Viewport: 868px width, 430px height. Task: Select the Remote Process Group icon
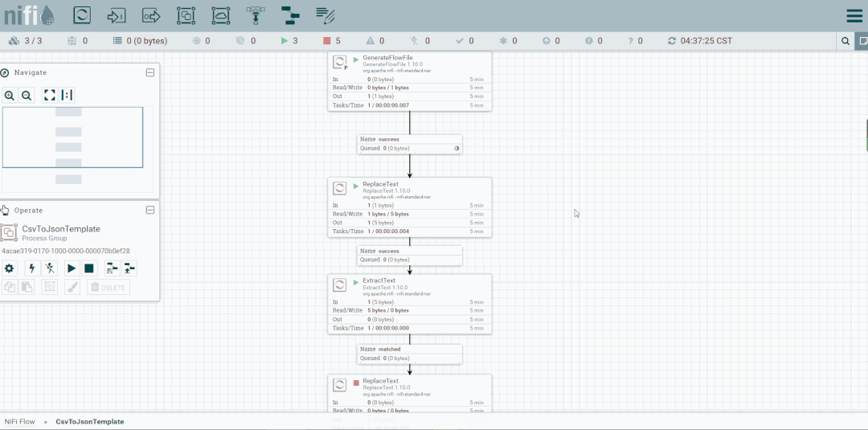click(x=221, y=15)
